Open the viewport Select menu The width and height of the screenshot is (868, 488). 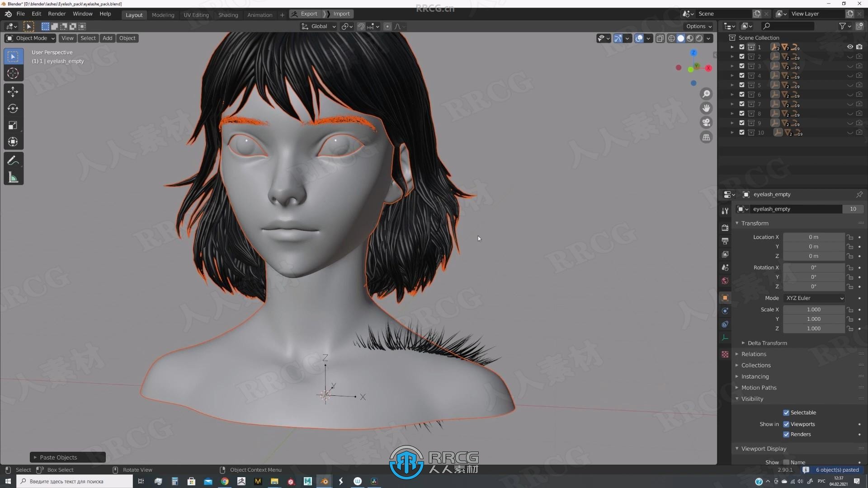click(88, 38)
